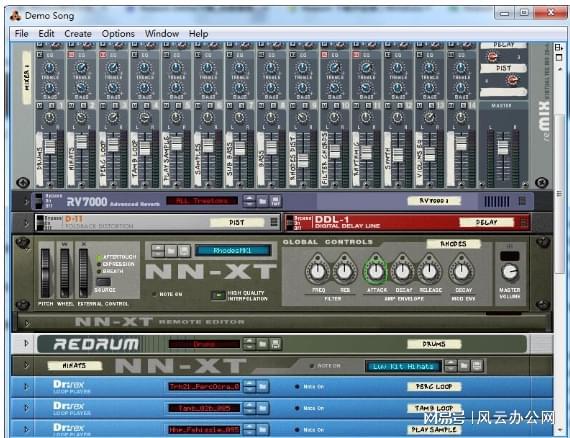Viewport: 570px width, 438px height.
Task: Step PLAY SAMPLE Dr.rex loop selector arrows
Action: 249,430
